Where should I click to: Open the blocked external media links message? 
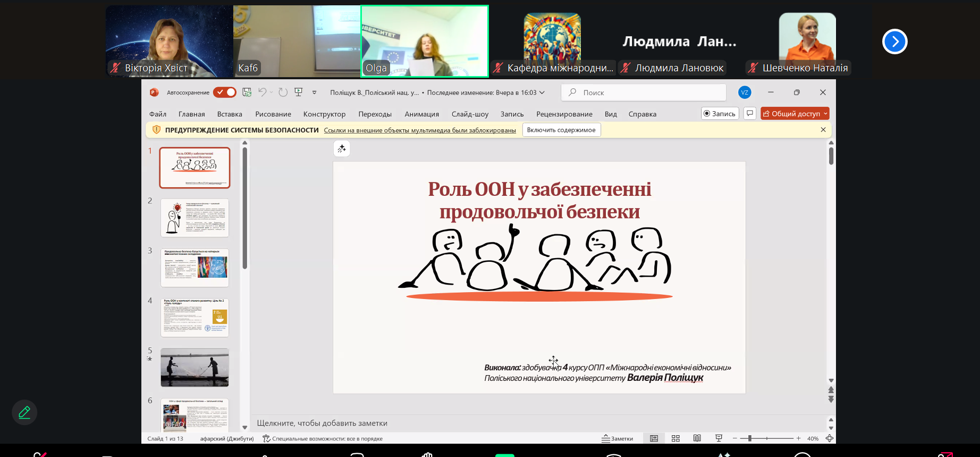click(x=420, y=130)
